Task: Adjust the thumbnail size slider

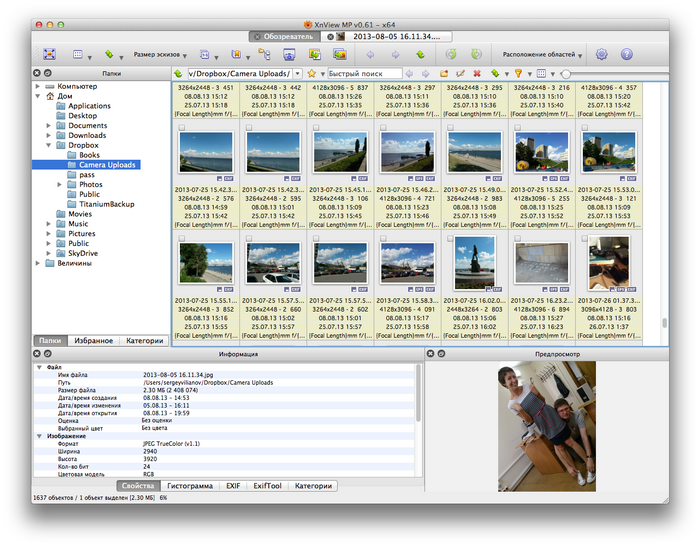Action: 567,74
